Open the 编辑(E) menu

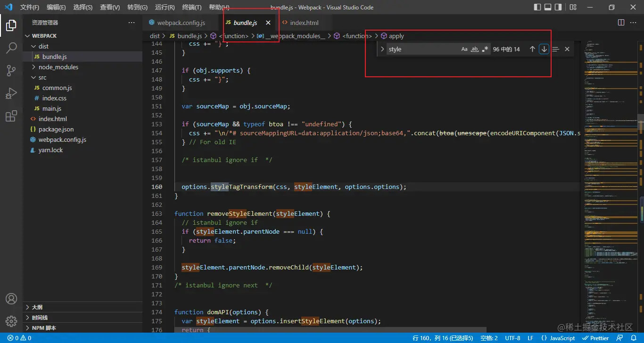click(x=57, y=7)
